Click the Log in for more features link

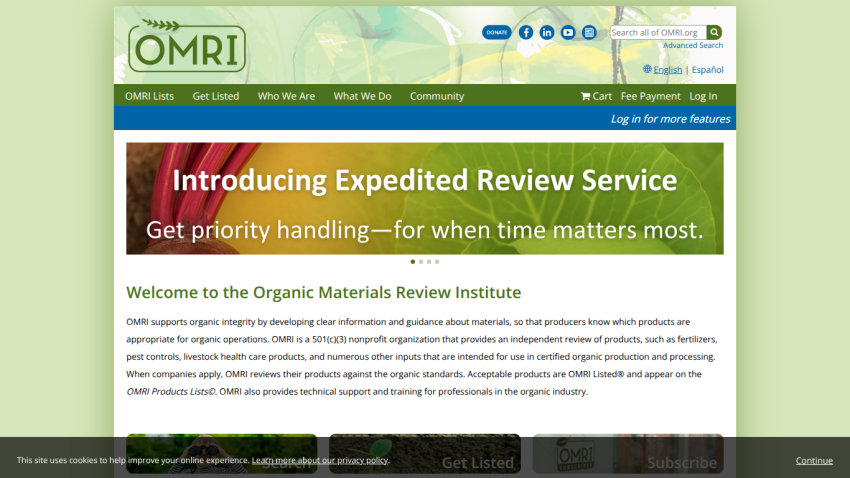click(x=671, y=119)
